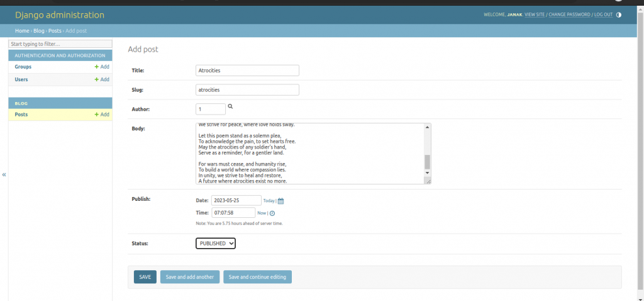
Task: Add a new Post via sidebar Add link
Action: (102, 115)
